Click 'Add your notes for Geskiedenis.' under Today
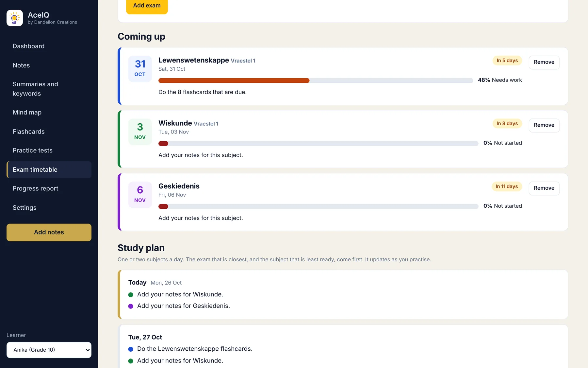The image size is (588, 368). coord(184,306)
